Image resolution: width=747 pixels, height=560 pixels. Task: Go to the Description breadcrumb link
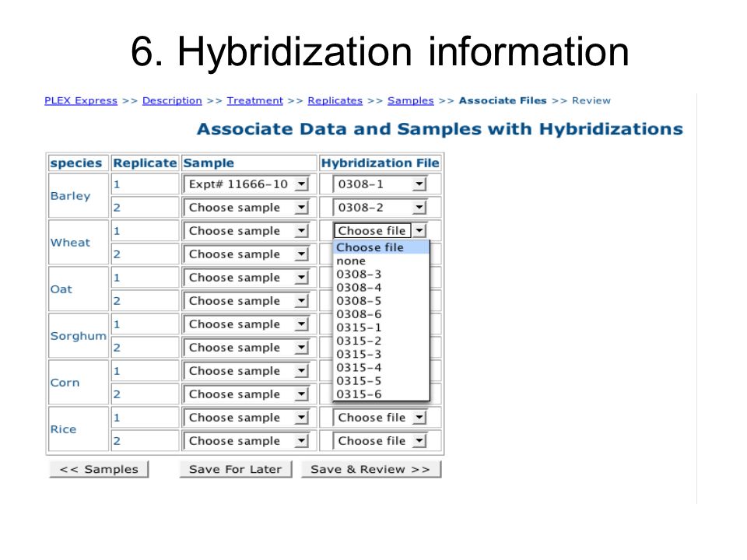172,101
